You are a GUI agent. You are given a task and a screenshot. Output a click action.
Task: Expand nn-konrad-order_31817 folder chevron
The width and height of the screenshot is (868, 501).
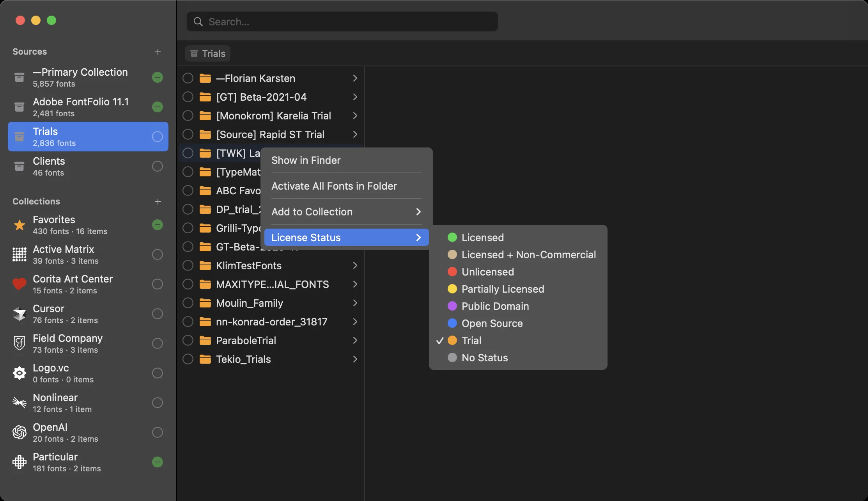click(x=355, y=322)
